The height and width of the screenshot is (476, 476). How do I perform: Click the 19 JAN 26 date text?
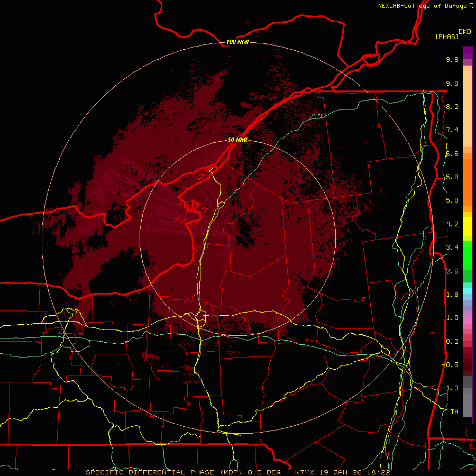coord(341,472)
